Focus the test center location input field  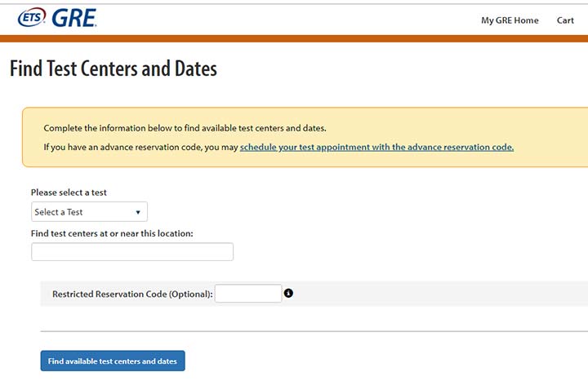click(x=132, y=252)
